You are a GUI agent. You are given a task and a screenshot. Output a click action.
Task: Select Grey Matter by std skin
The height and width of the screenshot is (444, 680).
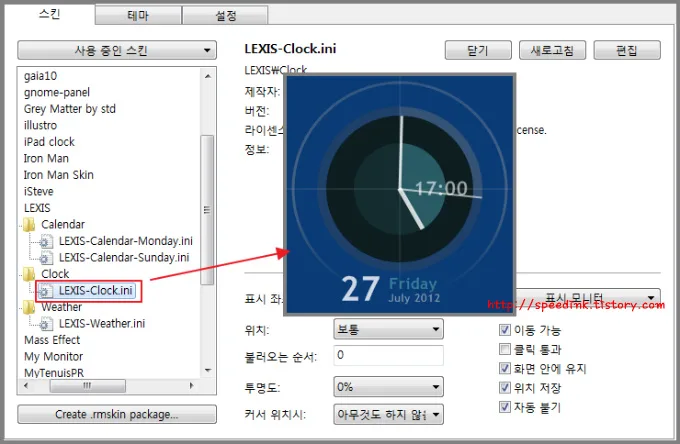[x=69, y=109]
